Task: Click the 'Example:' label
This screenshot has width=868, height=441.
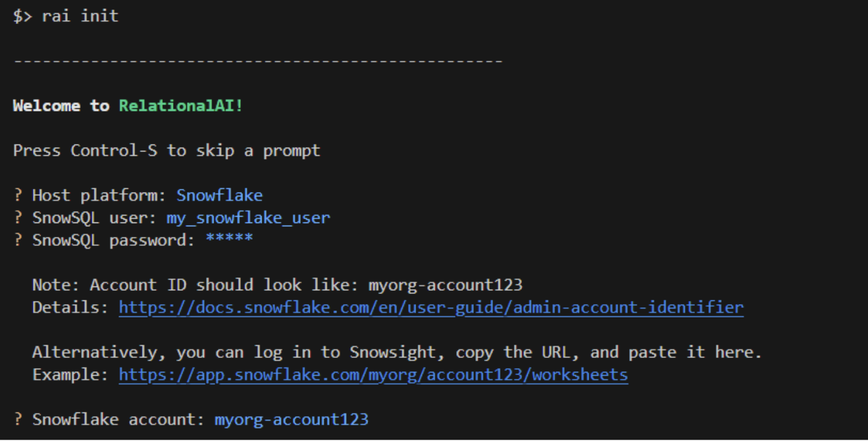Action: click(70, 375)
